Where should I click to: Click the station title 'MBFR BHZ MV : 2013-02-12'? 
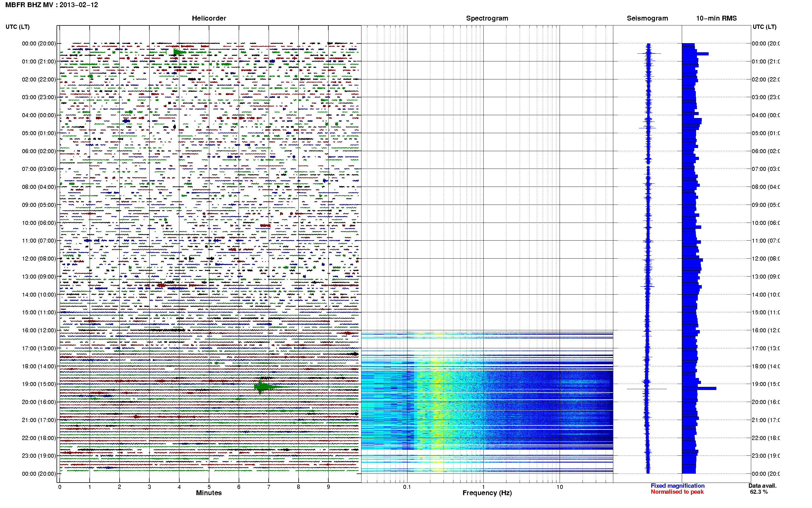51,5
